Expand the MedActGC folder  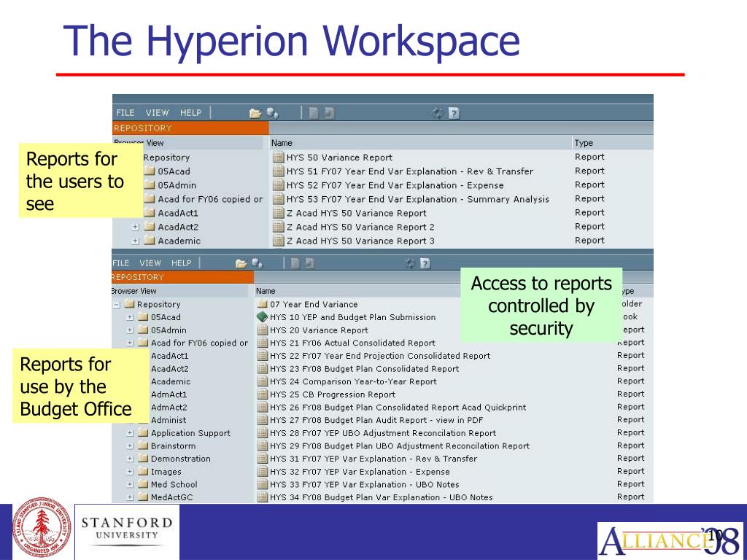pos(130,497)
